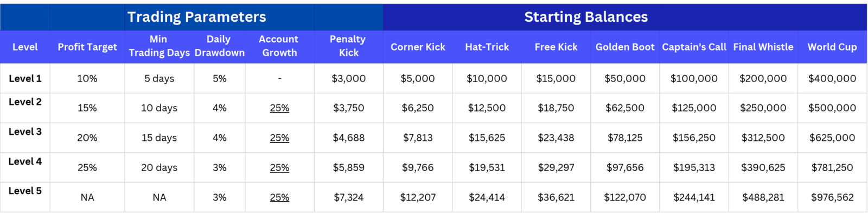
Task: Select the Level 5 row label
Action: coord(25,191)
